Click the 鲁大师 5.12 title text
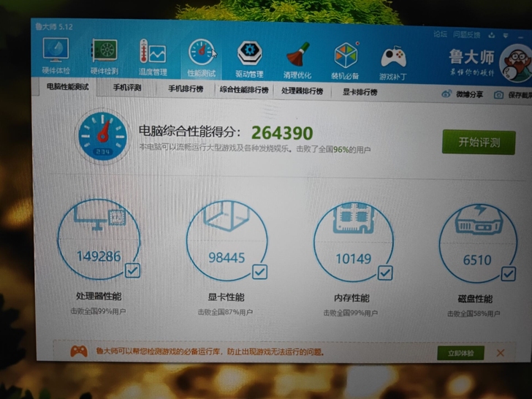 [54, 26]
